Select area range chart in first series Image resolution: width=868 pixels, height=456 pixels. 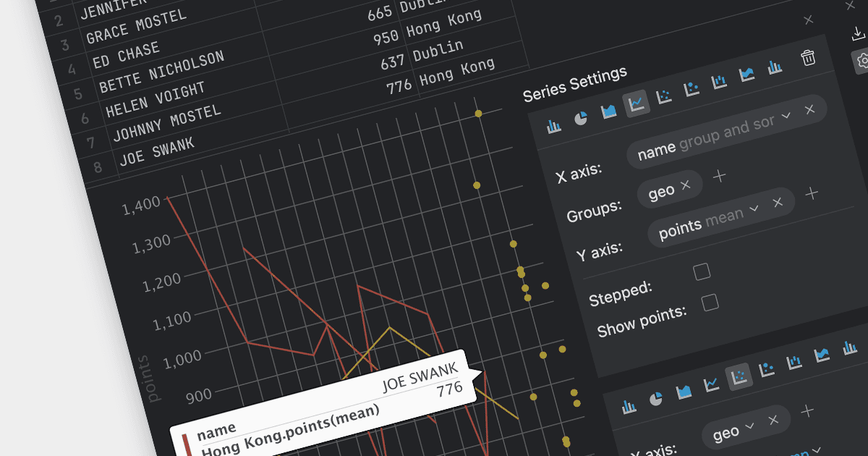(x=746, y=75)
